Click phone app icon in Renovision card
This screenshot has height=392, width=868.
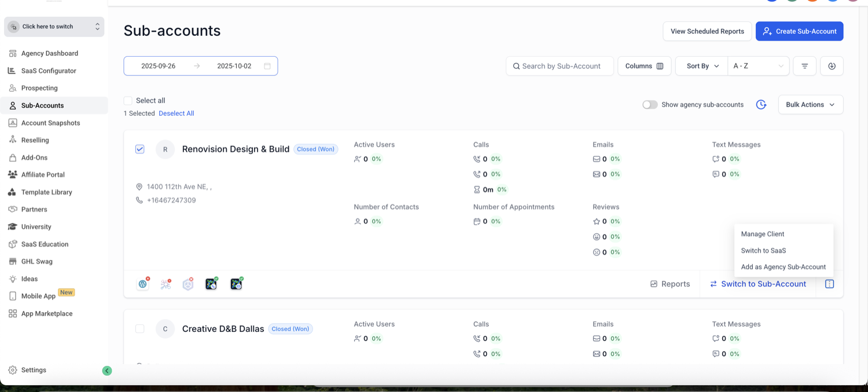click(211, 284)
